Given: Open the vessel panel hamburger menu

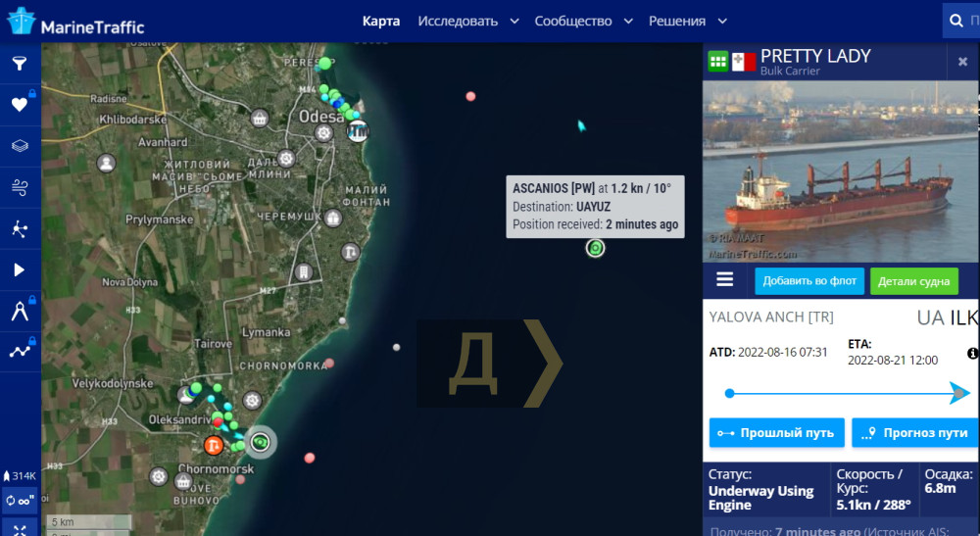Looking at the screenshot, I should pyautogui.click(x=724, y=279).
